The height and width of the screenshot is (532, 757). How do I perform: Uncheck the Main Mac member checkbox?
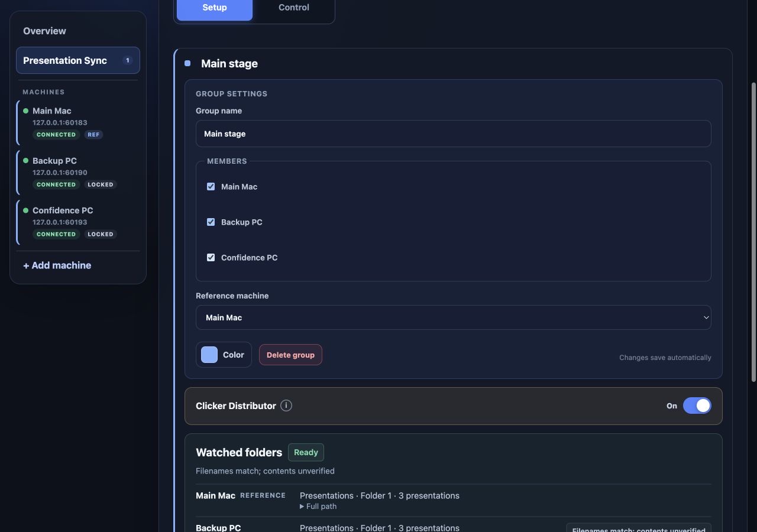211,186
